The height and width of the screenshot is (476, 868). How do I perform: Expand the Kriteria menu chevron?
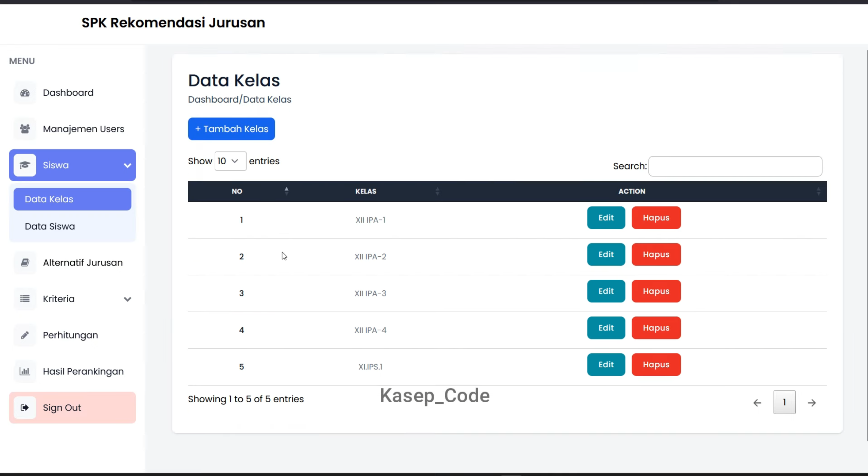(127, 299)
